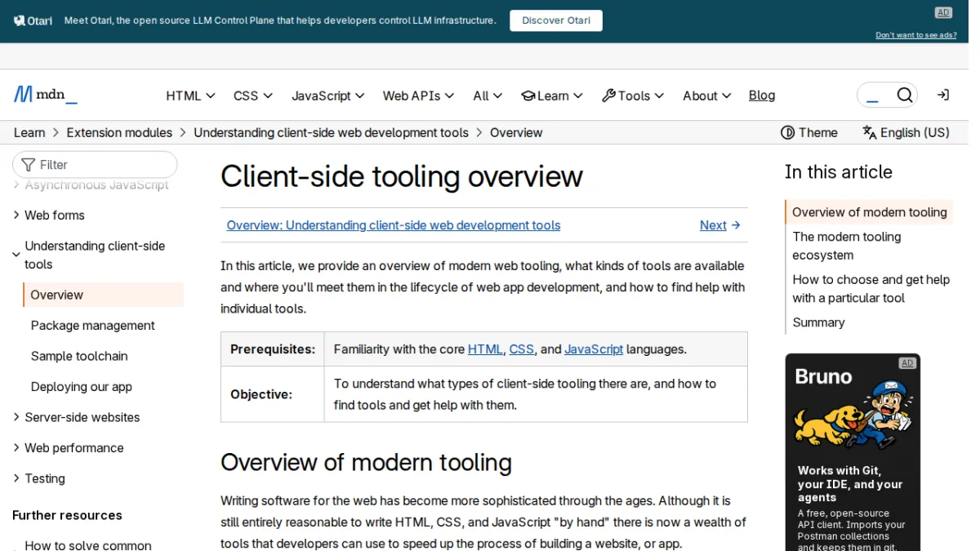980x551 pixels.
Task: Jump to "Overview of modern tooling" in contents
Action: [870, 212]
